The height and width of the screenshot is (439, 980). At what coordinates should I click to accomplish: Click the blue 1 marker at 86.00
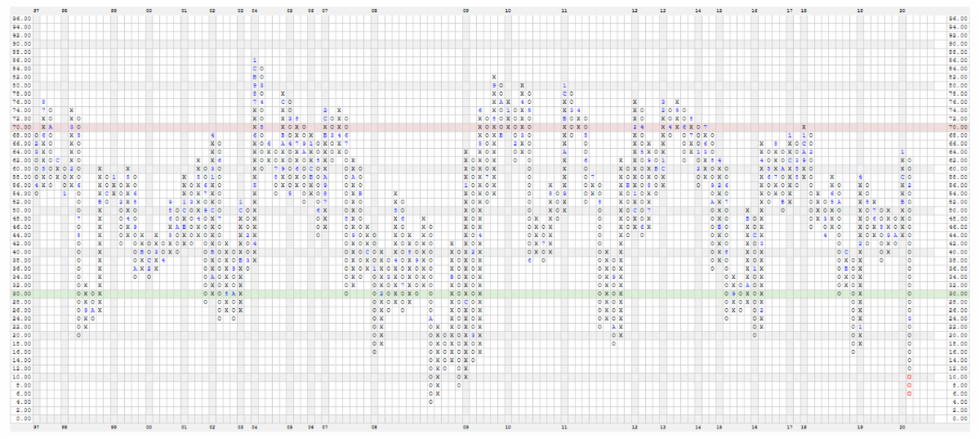coord(255,60)
